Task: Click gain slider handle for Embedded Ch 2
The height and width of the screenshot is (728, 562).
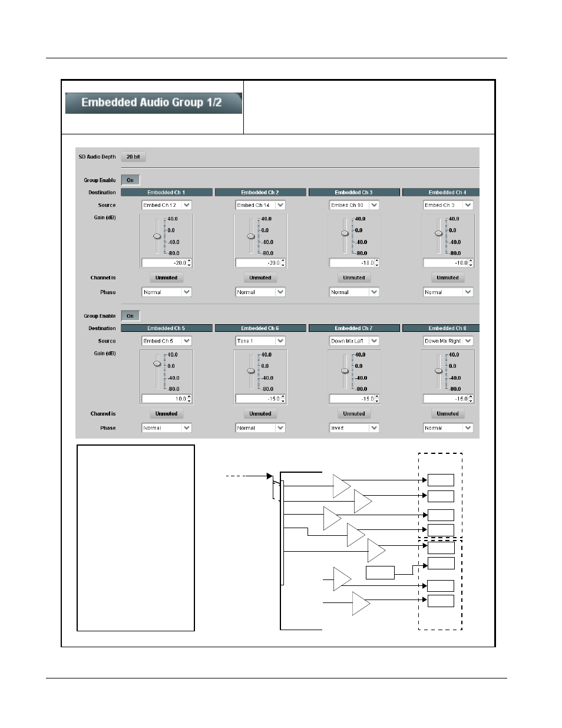Action: (x=251, y=236)
